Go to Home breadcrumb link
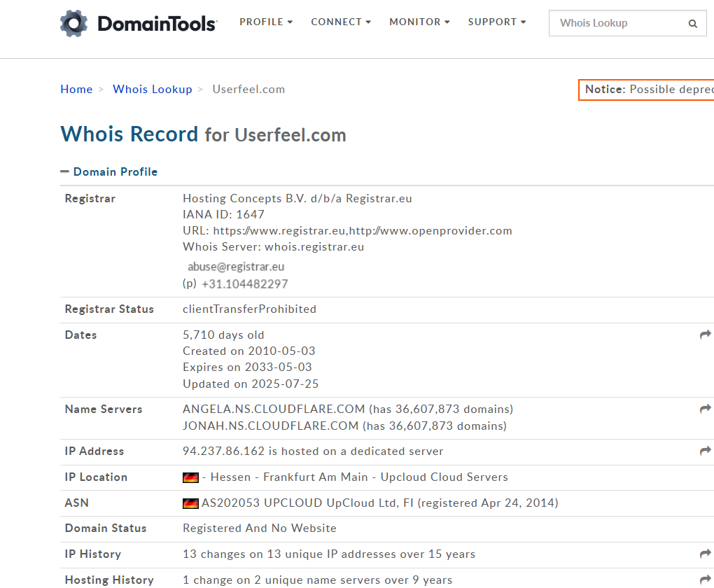The width and height of the screenshot is (714, 588). [x=76, y=90]
